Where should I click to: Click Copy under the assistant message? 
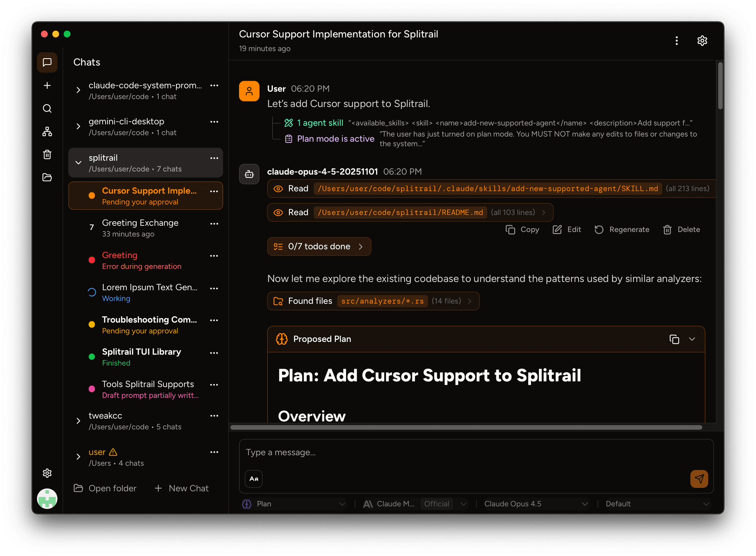click(x=522, y=230)
